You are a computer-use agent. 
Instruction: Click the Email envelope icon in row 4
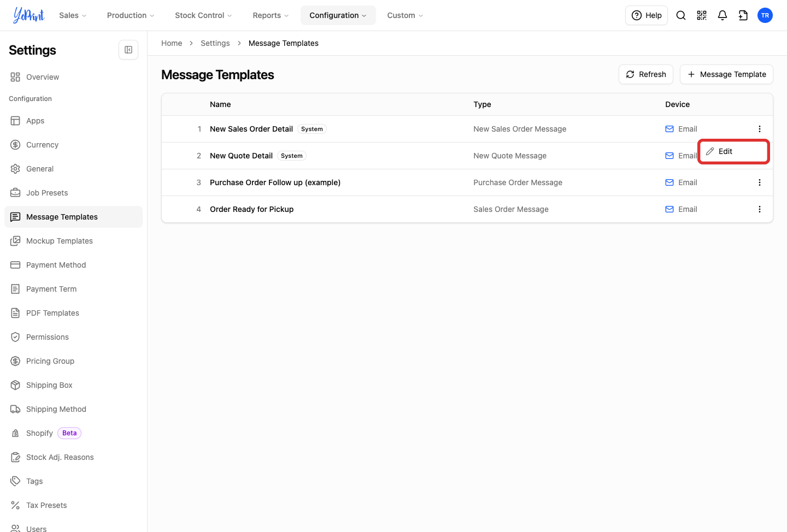click(x=669, y=209)
